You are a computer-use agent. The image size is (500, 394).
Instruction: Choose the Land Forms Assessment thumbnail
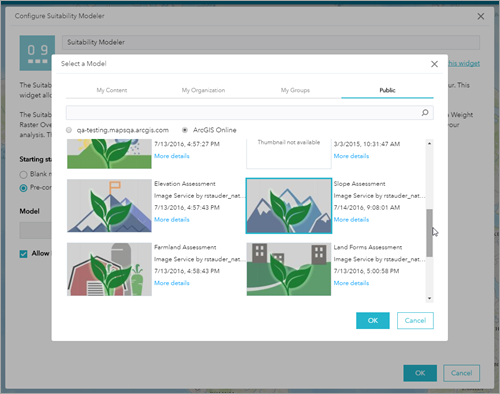click(289, 269)
